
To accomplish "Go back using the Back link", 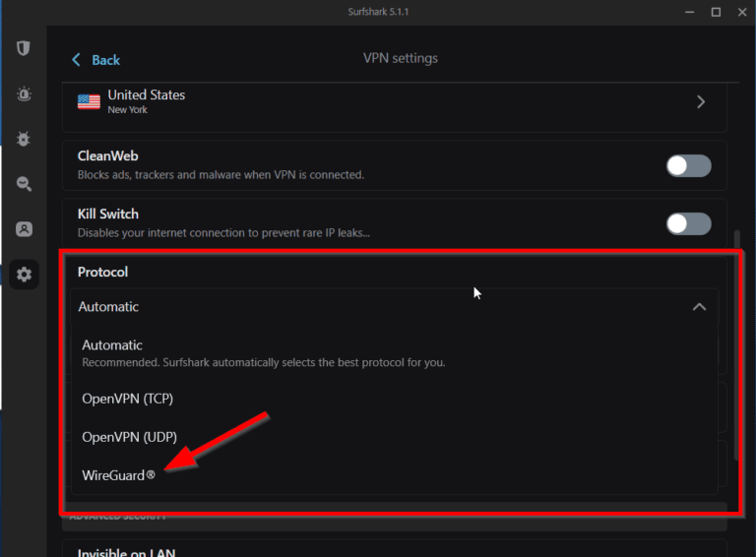I will coord(105,60).
